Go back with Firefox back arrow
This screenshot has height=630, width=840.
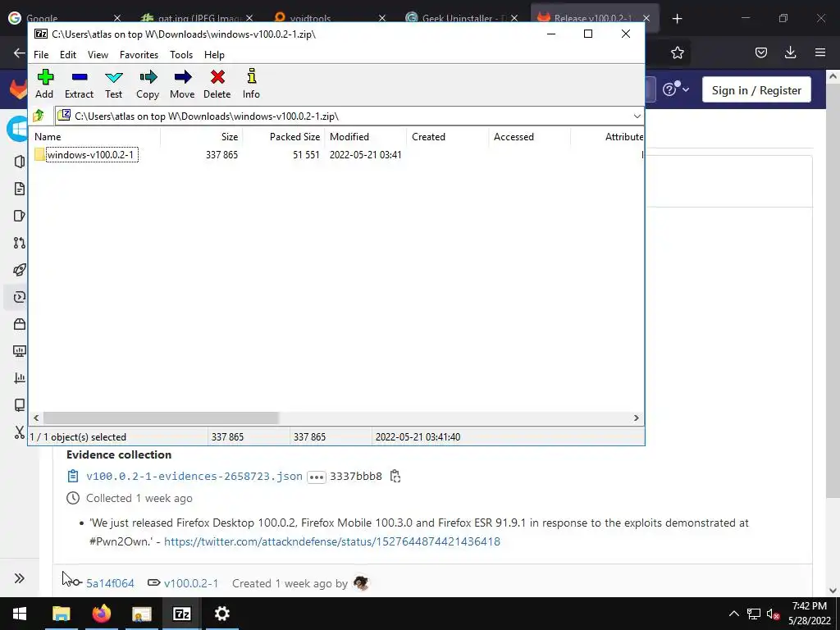(x=20, y=52)
